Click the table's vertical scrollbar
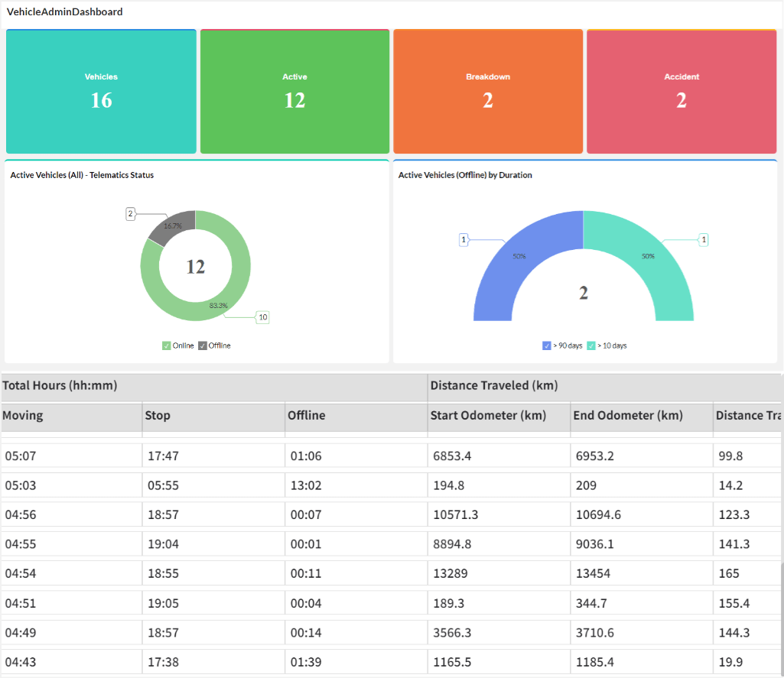The height and width of the screenshot is (678, 784). click(782, 620)
